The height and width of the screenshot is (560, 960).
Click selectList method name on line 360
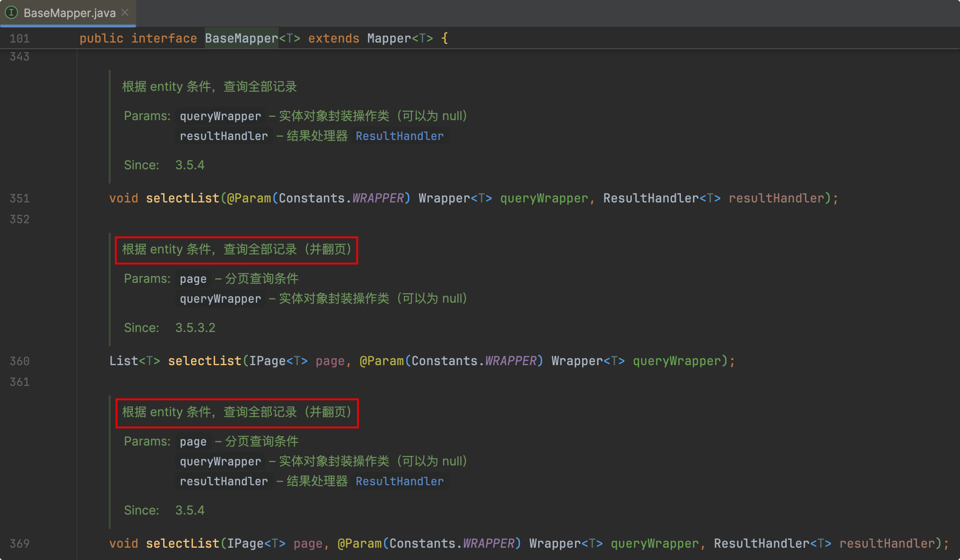pos(204,361)
